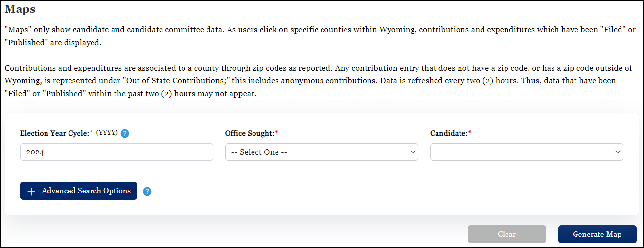This screenshot has width=644, height=248.
Task: Open the Office Sought dropdown
Action: coord(321,152)
